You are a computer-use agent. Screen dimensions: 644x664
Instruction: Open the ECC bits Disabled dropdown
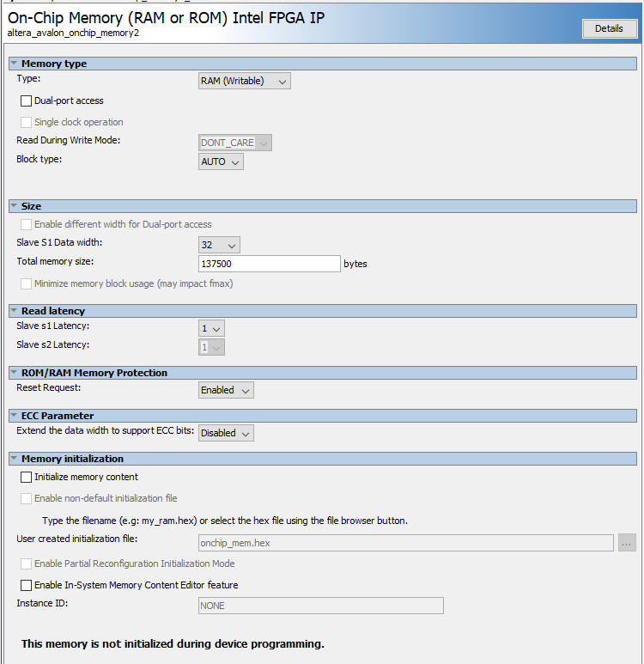click(226, 433)
